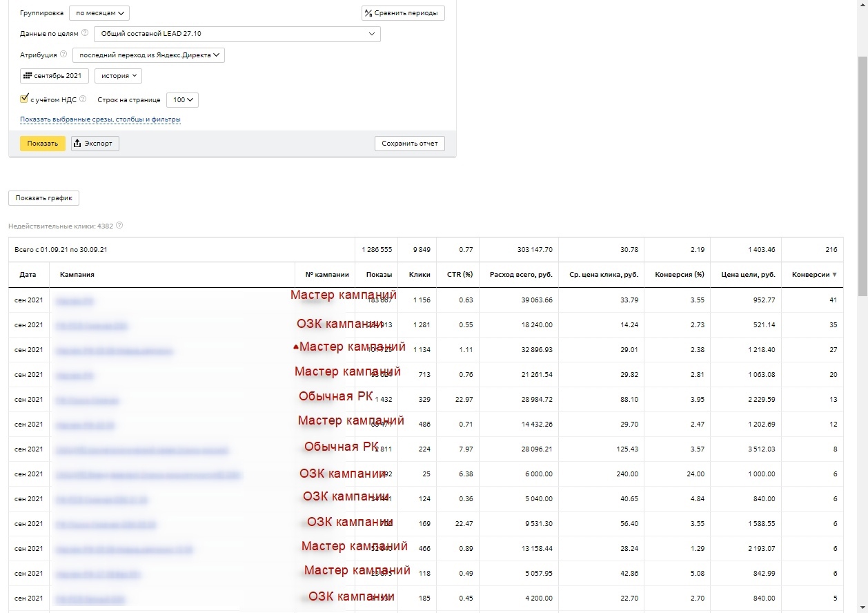
Task: Open the attribution dropdown 'последний переход из Яндекс.Директа'
Action: click(x=148, y=55)
